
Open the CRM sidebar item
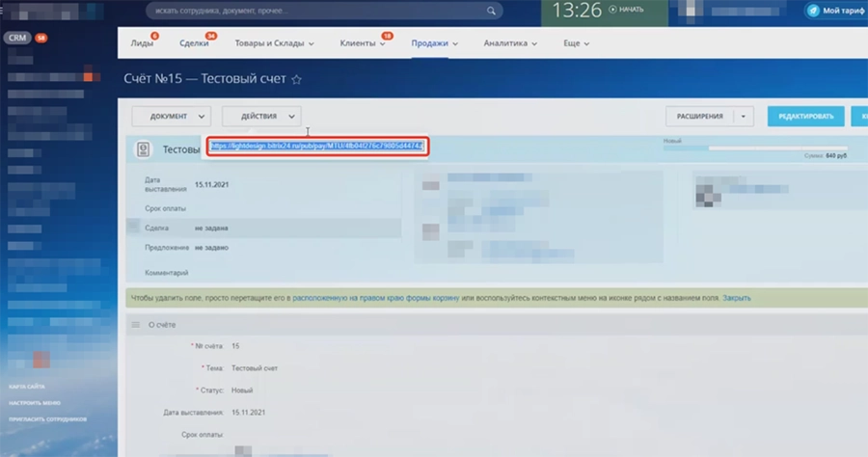pos(17,38)
